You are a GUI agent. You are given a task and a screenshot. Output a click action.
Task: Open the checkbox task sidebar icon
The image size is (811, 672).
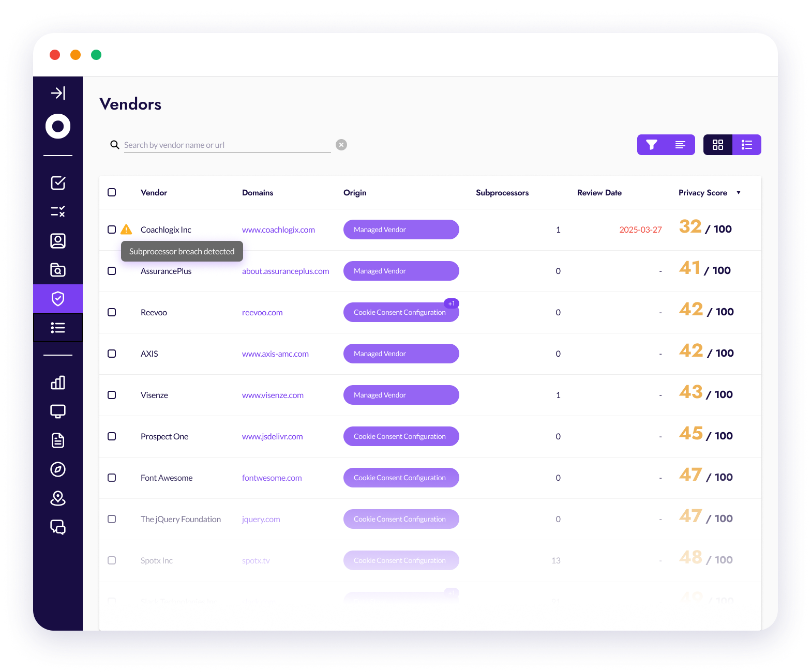click(58, 182)
